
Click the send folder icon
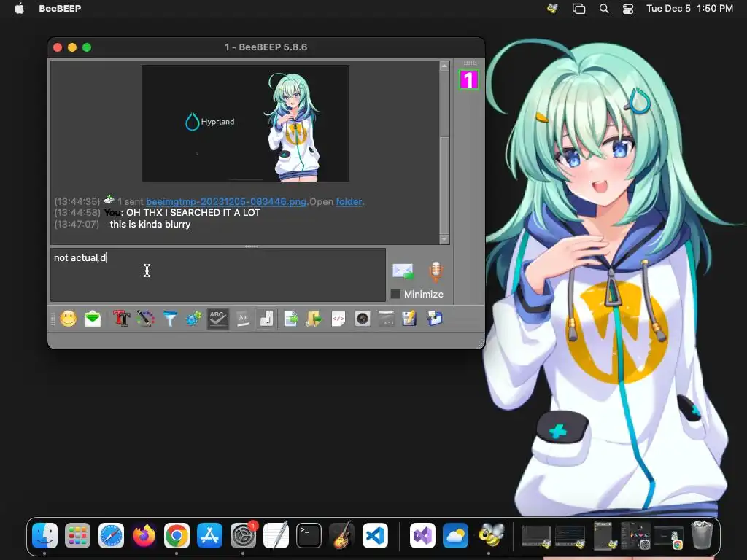(314, 319)
